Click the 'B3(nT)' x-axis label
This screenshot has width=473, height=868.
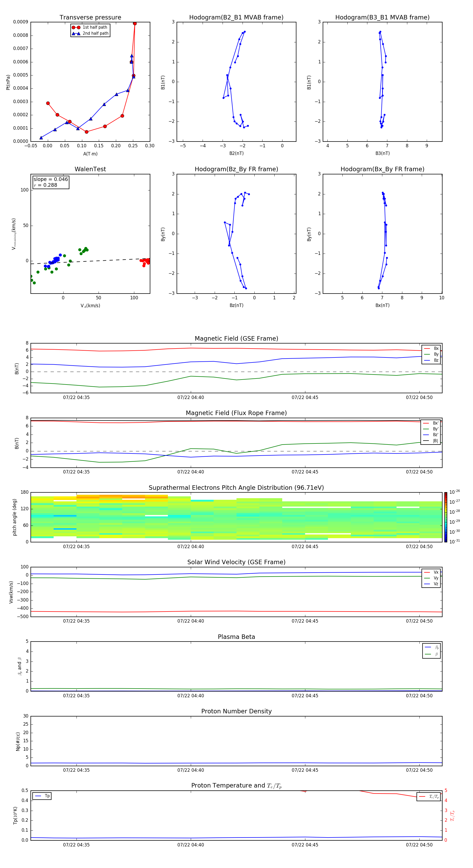tap(382, 153)
